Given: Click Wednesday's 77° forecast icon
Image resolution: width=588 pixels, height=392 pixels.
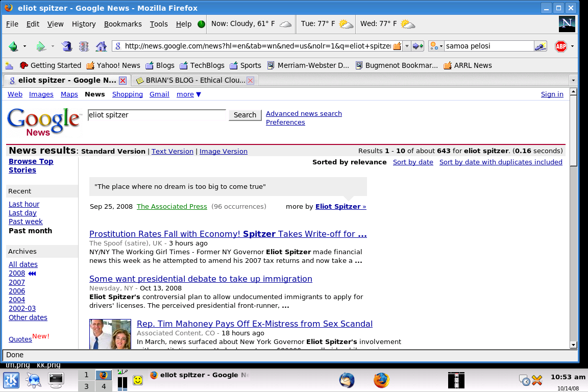Looking at the screenshot, I should (408, 24).
